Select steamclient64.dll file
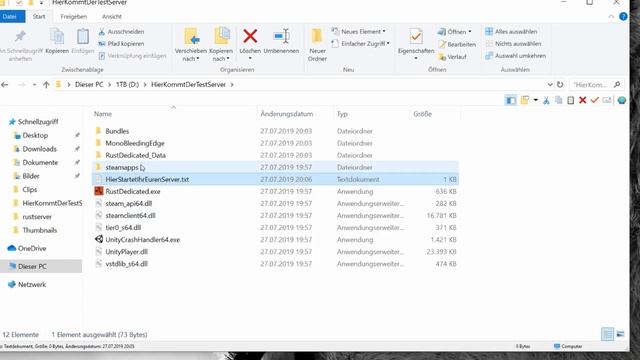The width and height of the screenshot is (640, 360). coord(130,216)
